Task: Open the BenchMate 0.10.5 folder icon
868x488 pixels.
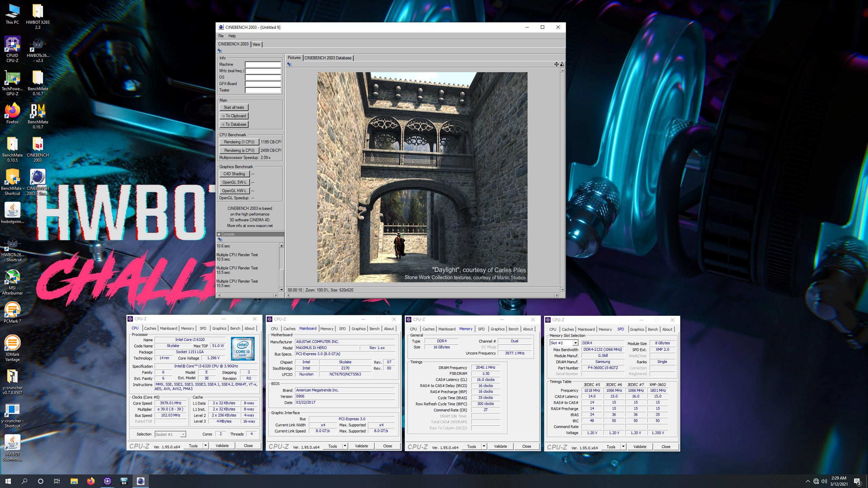Action: point(12,149)
